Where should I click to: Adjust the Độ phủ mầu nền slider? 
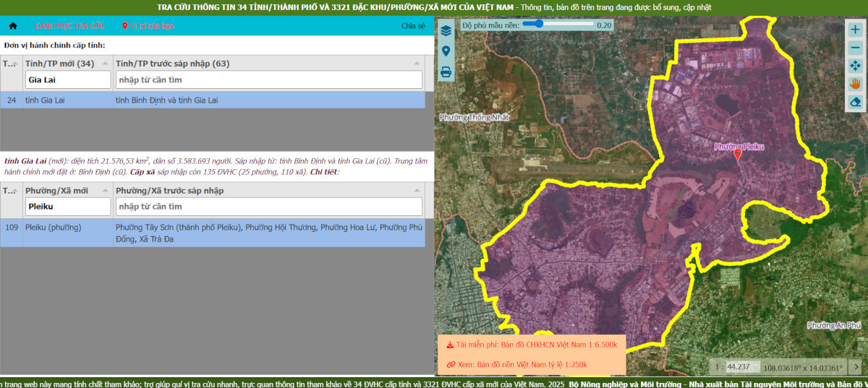[x=559, y=24]
